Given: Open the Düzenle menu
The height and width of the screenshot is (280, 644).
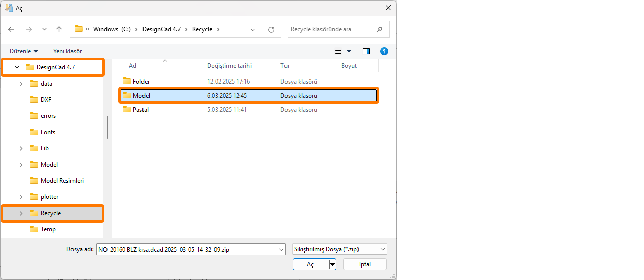Looking at the screenshot, I should (x=23, y=51).
